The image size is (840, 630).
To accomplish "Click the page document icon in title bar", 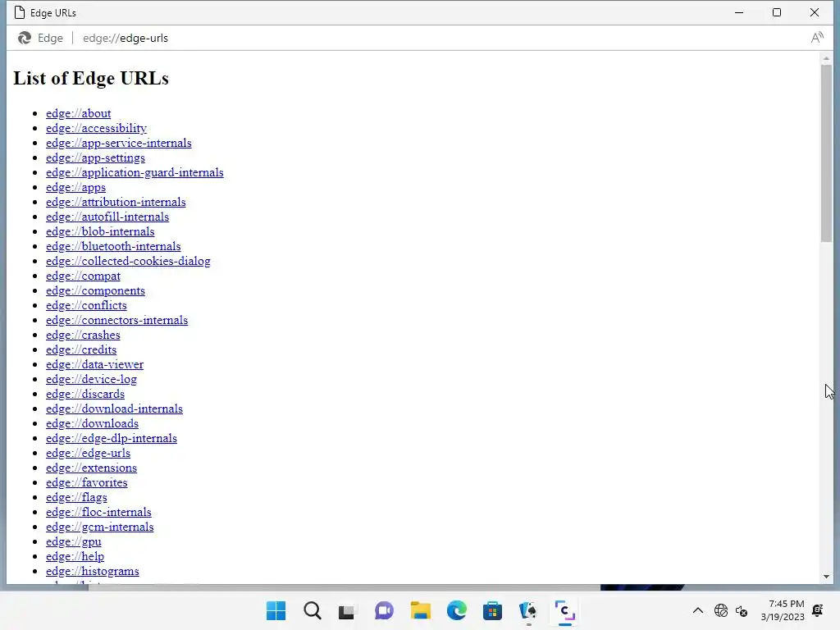I will (20, 12).
